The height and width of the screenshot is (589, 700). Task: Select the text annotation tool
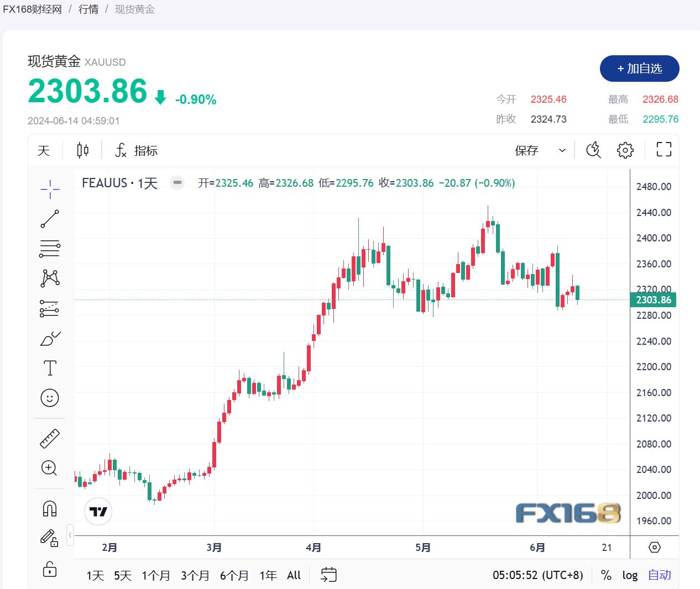50,367
